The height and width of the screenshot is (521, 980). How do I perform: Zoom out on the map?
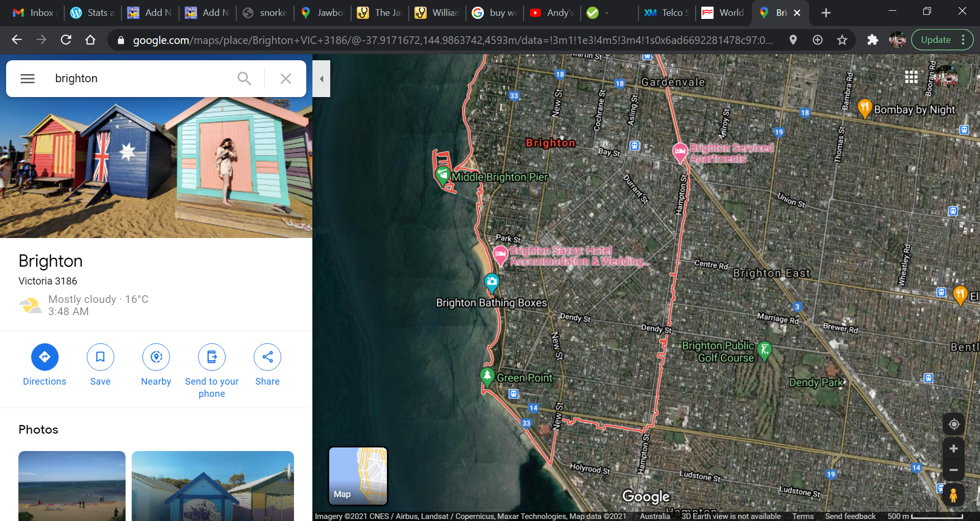(953, 470)
